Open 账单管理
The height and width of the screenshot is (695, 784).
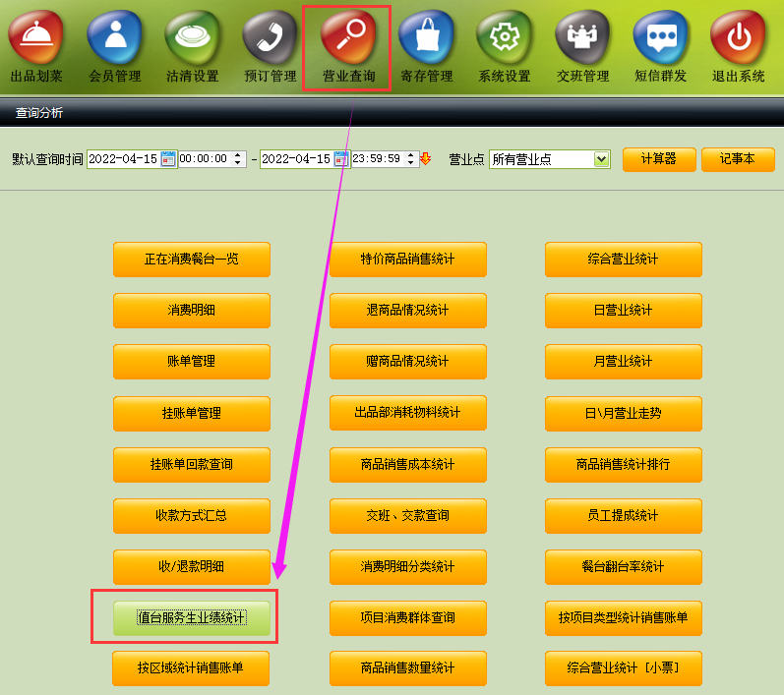[192, 361]
